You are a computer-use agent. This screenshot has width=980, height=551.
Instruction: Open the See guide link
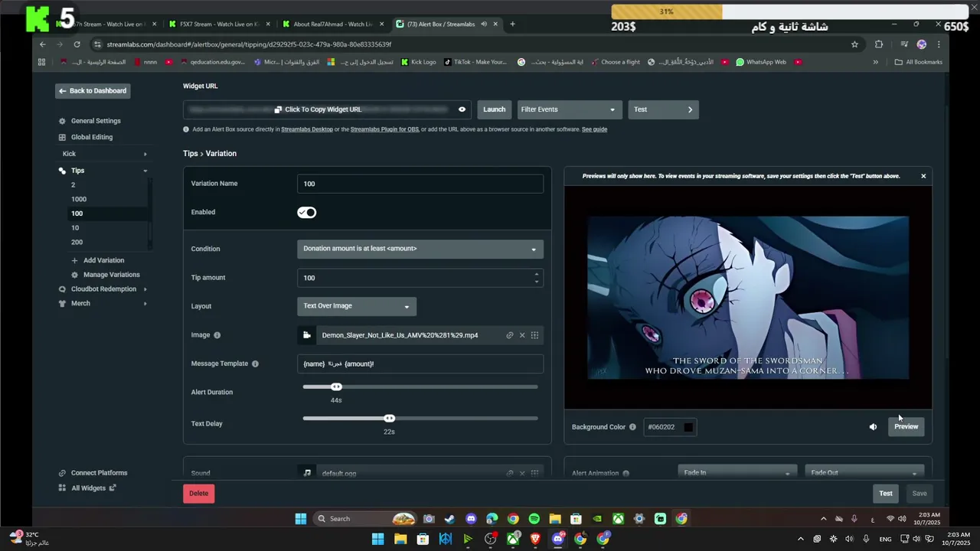[x=594, y=129]
